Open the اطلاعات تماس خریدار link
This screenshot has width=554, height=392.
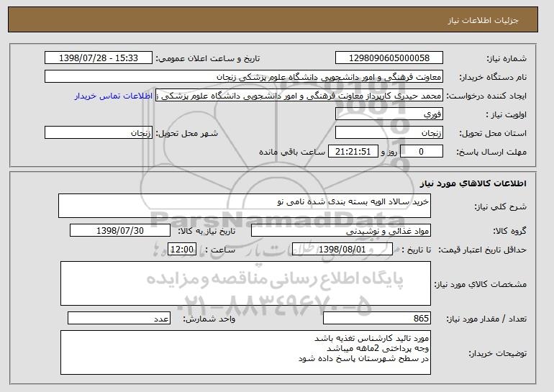pyautogui.click(x=114, y=96)
